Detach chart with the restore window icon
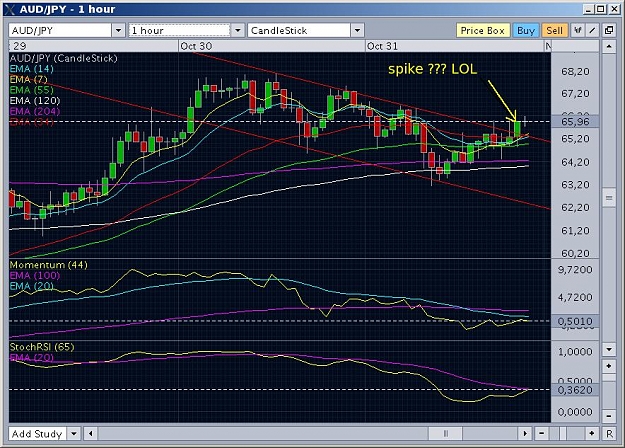 (609, 30)
